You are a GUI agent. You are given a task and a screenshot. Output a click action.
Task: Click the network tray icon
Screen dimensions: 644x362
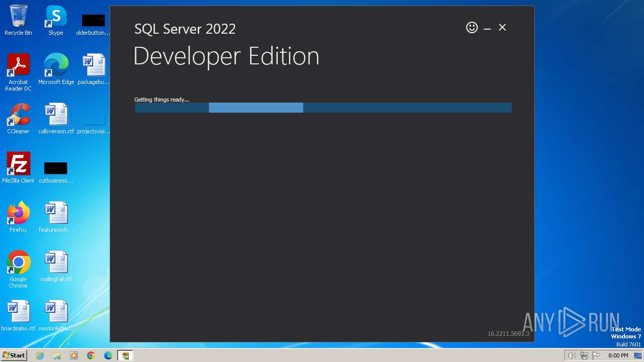[584, 355]
